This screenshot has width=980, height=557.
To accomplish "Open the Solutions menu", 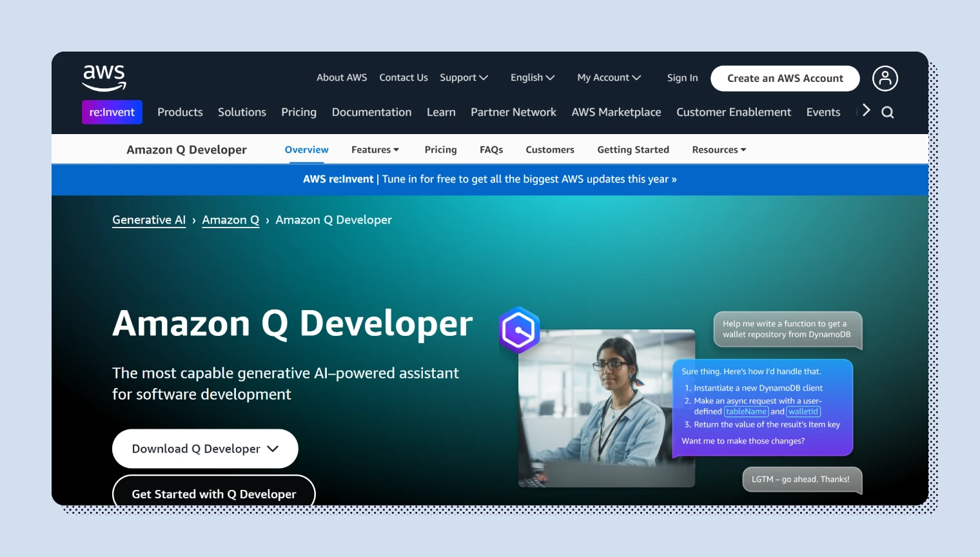I will (242, 112).
